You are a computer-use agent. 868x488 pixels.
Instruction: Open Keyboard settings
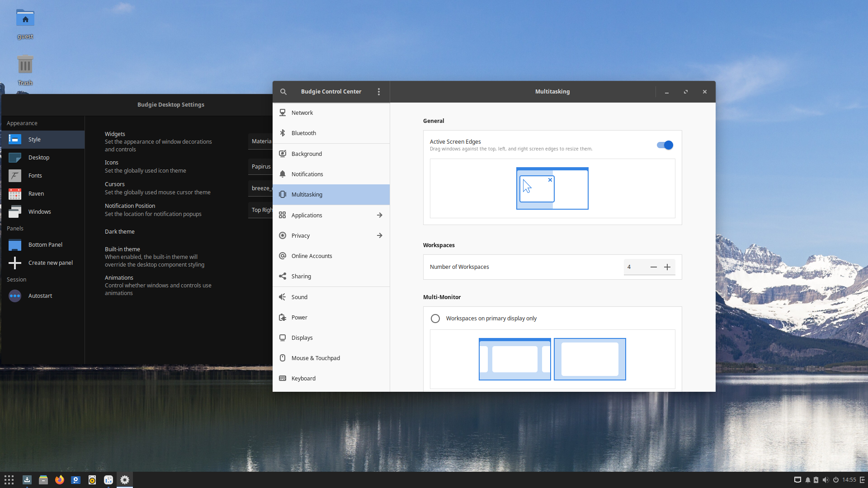tap(331, 379)
